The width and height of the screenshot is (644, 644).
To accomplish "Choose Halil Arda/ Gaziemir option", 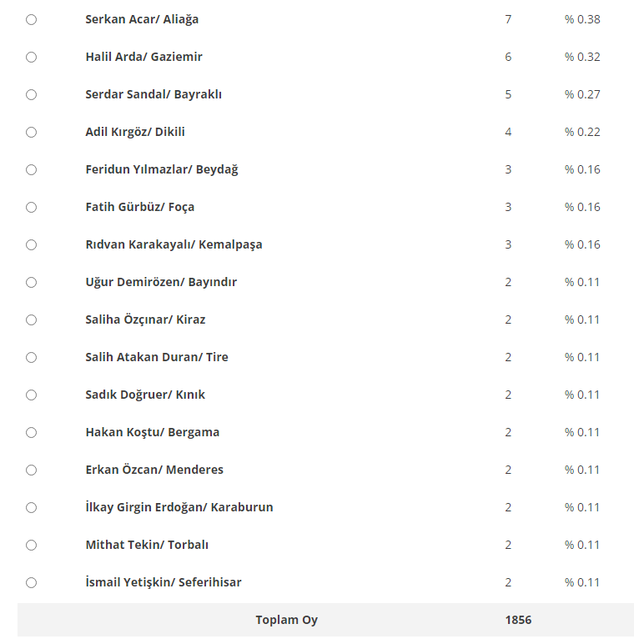I will tap(32, 58).
